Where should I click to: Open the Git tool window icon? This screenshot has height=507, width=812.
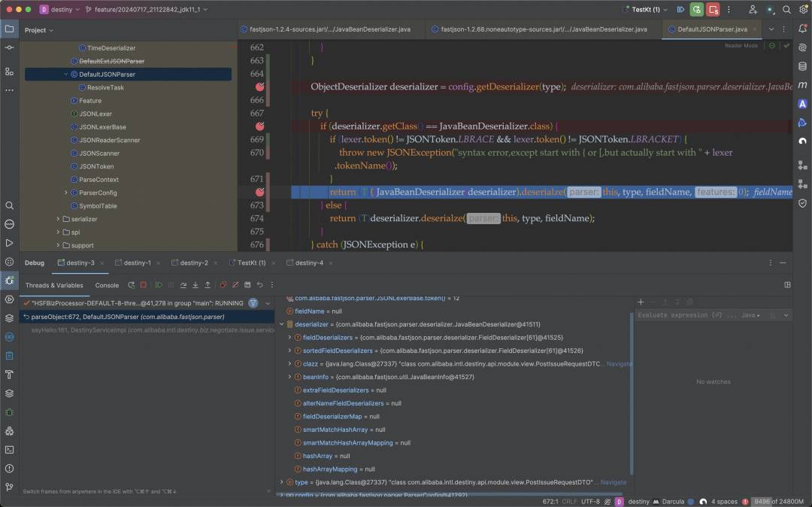point(9,487)
